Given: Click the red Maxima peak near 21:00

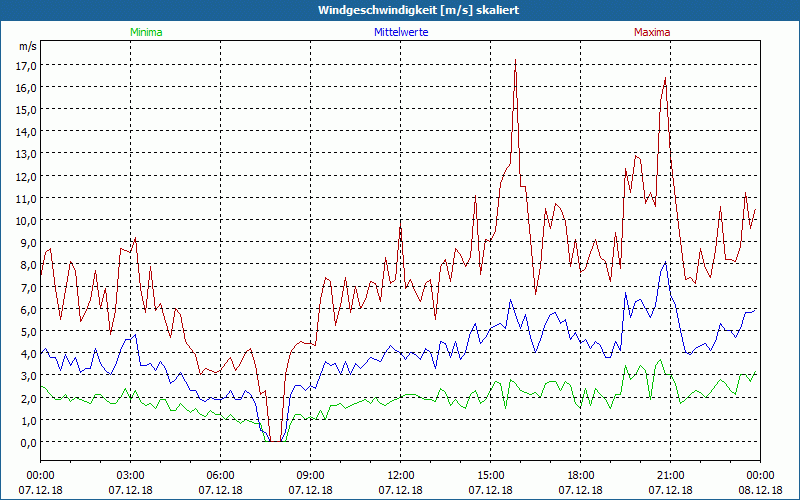Looking at the screenshot, I should click(665, 79).
